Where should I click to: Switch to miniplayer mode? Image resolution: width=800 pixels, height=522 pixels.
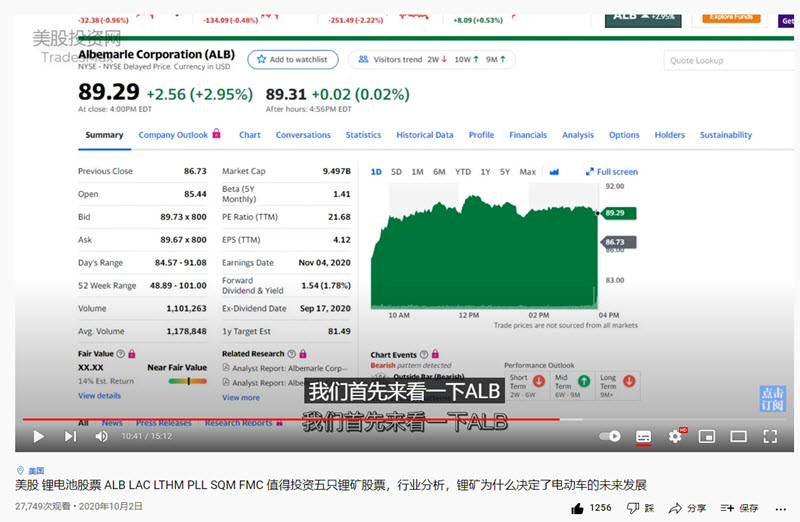point(707,436)
